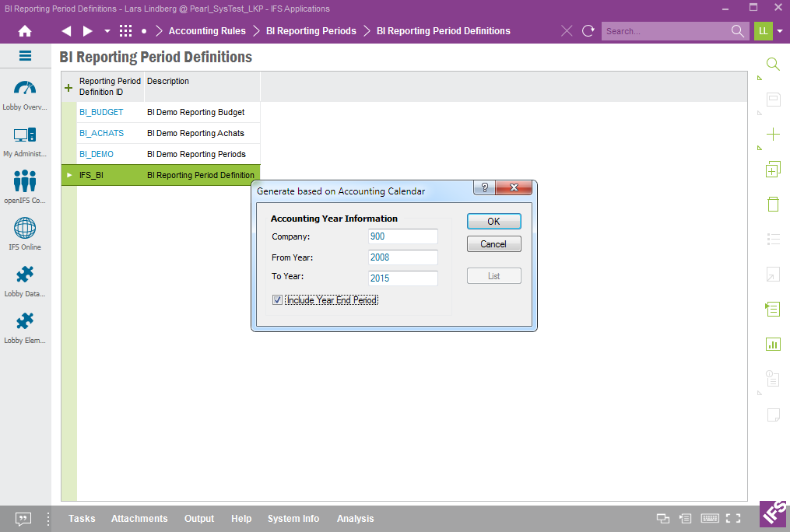The height and width of the screenshot is (532, 790).
Task: Open the BI_BUDGET definition link
Action: point(101,112)
